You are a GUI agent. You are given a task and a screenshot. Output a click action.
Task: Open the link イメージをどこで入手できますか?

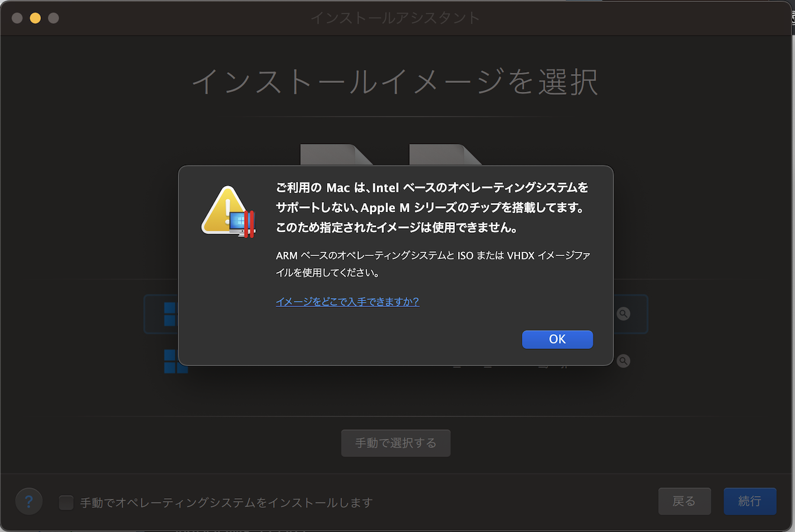point(347,302)
